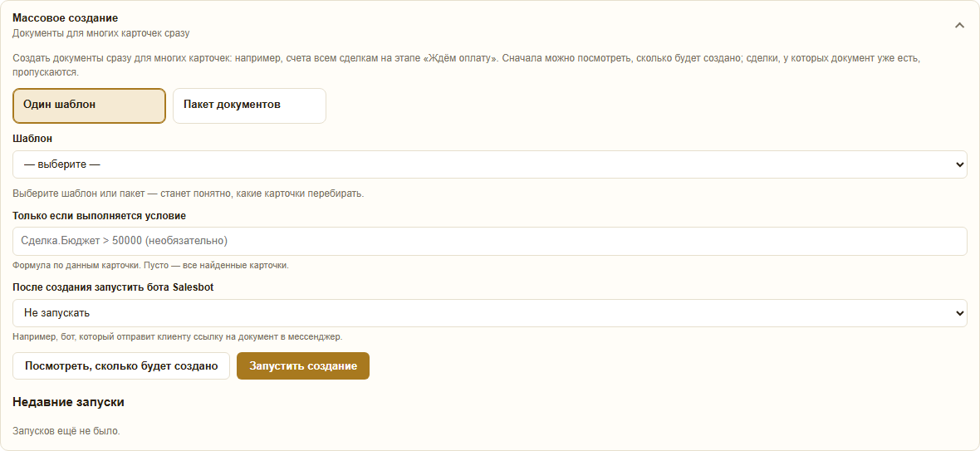
Task: Switch to Пакет документов mode
Action: (x=249, y=105)
